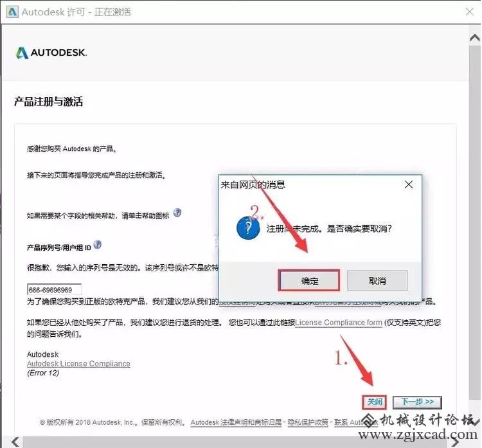The width and height of the screenshot is (482, 448).
Task: Close the Autodesk 许可 window
Action: click(x=469, y=12)
